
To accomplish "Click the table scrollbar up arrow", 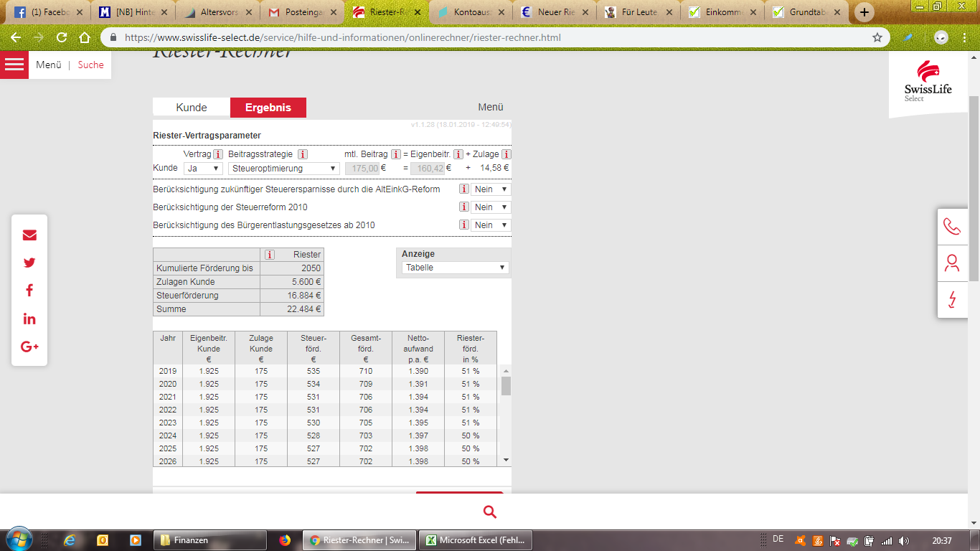I will tap(506, 370).
